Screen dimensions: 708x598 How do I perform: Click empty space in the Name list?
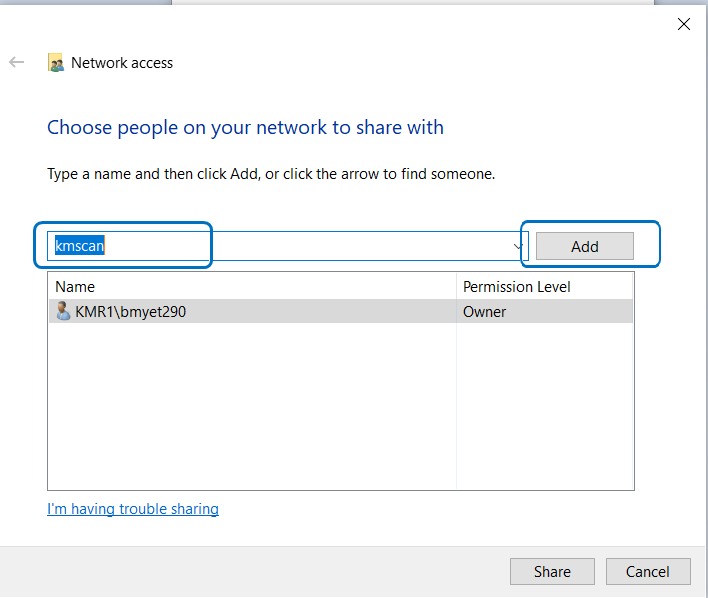pyautogui.click(x=250, y=410)
